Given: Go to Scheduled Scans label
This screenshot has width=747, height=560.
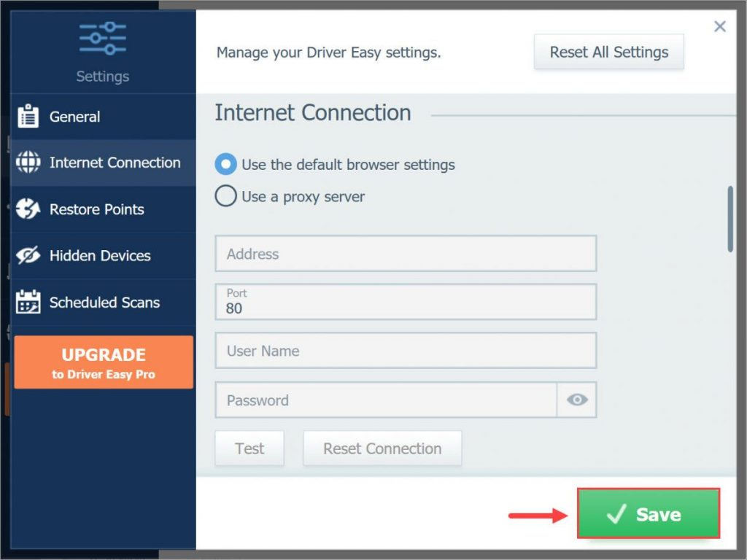Looking at the screenshot, I should (104, 303).
